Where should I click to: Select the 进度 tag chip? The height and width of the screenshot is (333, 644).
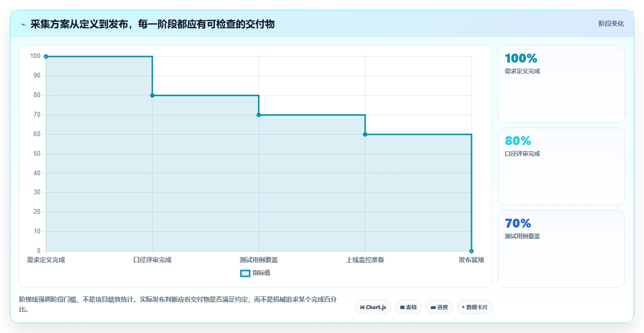(x=439, y=307)
